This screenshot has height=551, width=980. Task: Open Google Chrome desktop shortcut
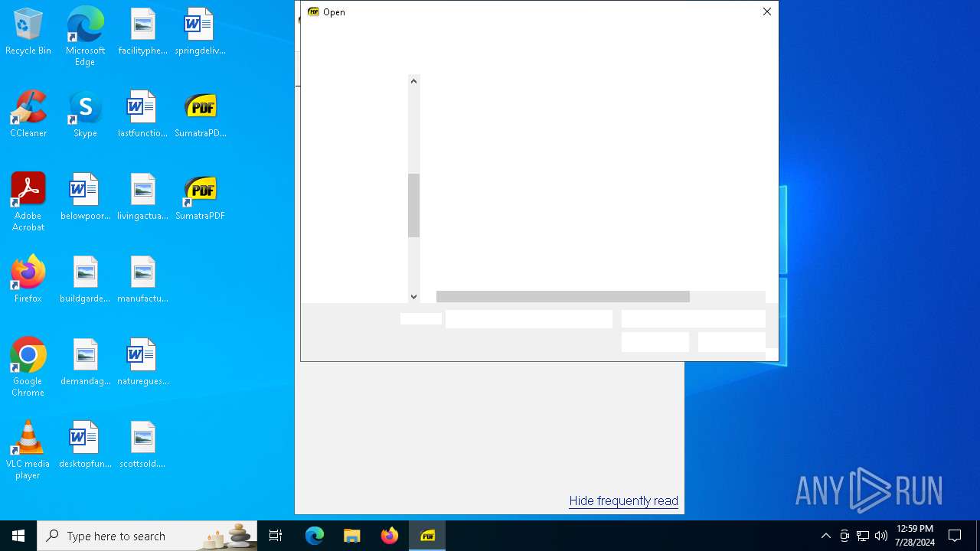click(28, 367)
